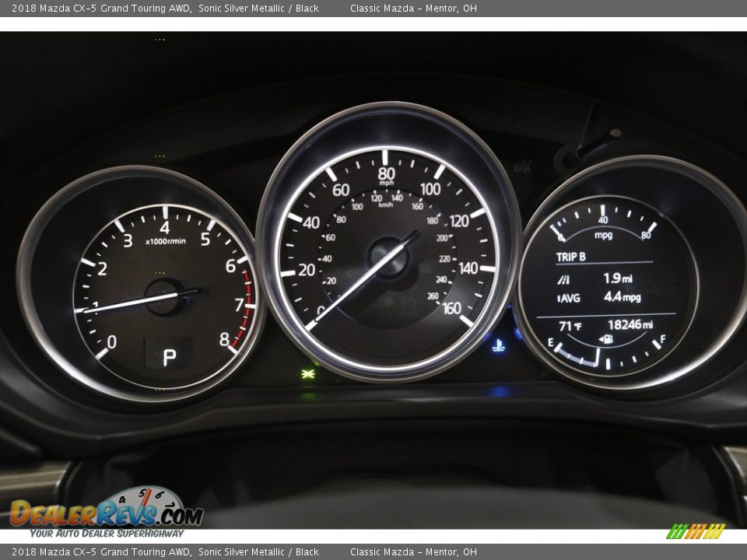Screen dimensions: 747x560
Task: Select the TRIP B heading
Action: pyautogui.click(x=571, y=257)
